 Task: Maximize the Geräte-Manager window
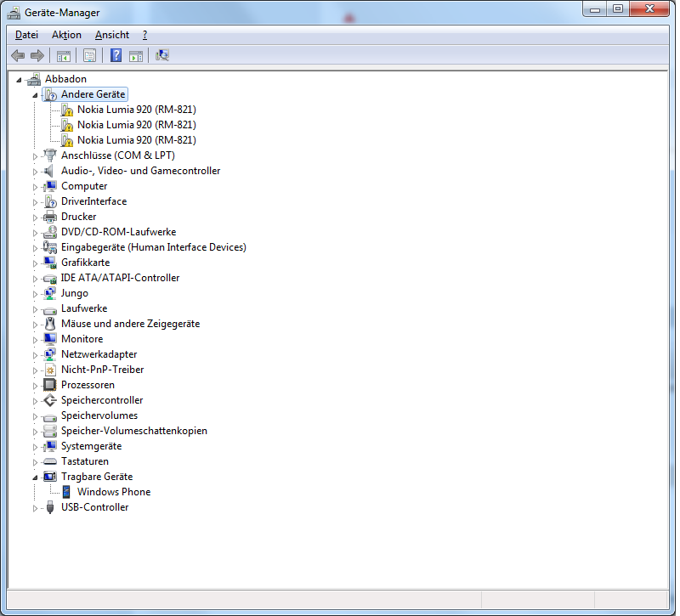[x=618, y=8]
